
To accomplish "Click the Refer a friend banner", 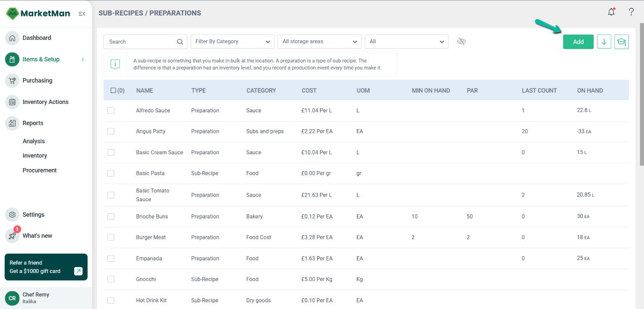I will pyautogui.click(x=46, y=267).
